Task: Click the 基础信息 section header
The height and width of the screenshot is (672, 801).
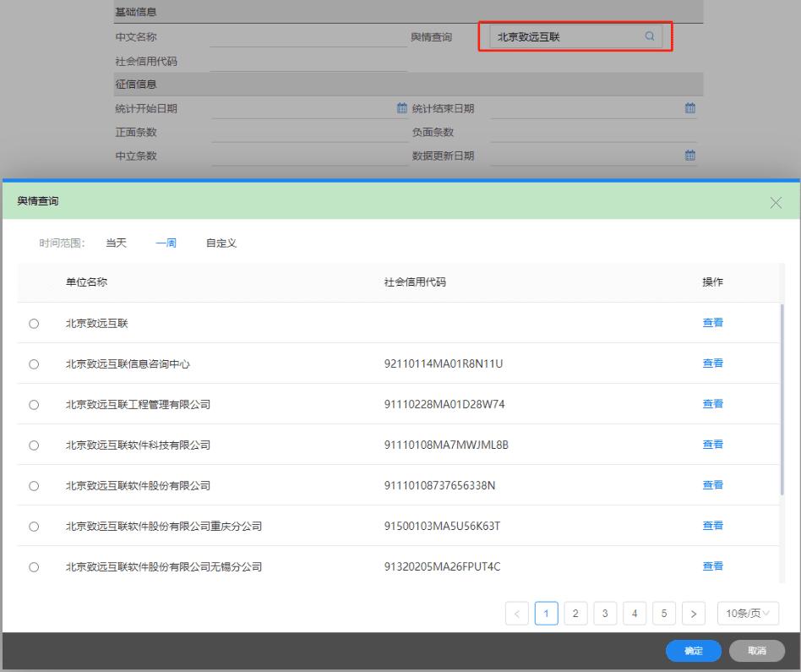Action: pyautogui.click(x=408, y=12)
